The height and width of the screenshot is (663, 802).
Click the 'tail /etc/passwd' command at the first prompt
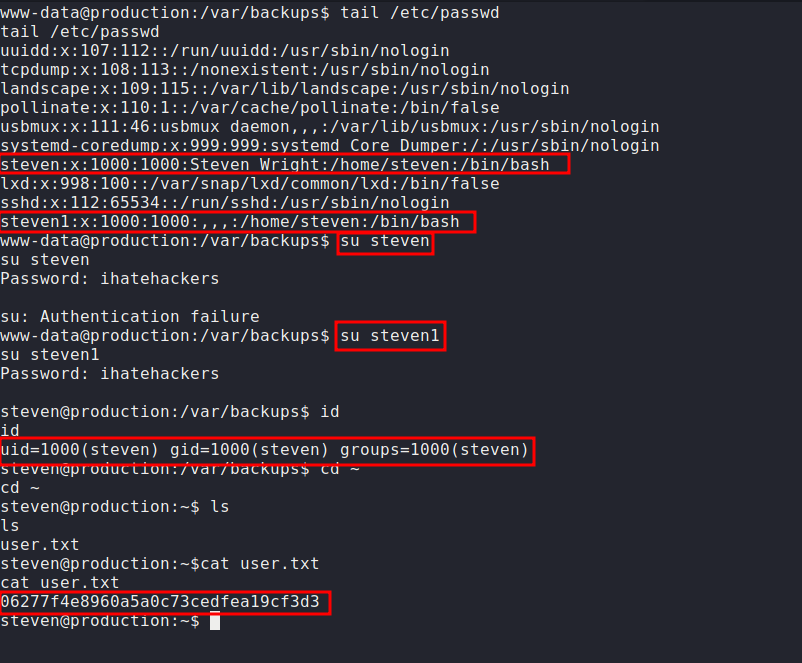(422, 12)
